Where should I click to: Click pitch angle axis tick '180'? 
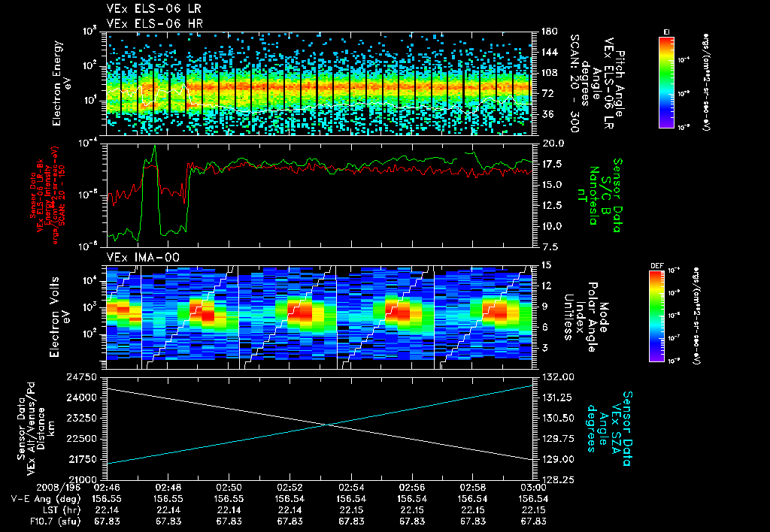[550, 32]
